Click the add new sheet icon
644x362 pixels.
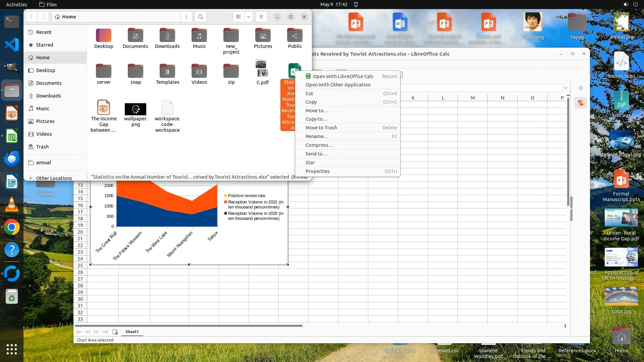pos(115,332)
